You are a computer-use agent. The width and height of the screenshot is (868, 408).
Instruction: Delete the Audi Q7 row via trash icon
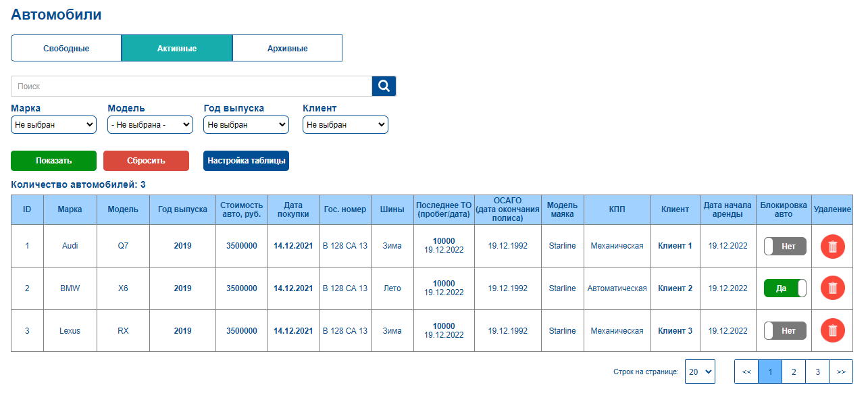(x=832, y=246)
